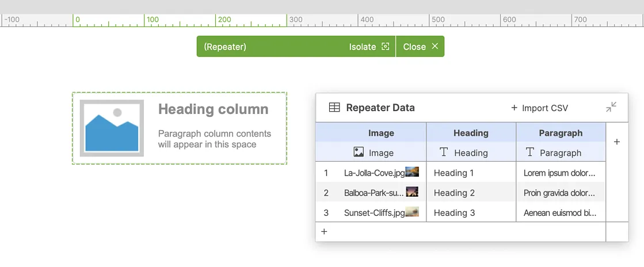This screenshot has width=644, height=267.
Task: Click the Heading column text on canvas
Action: [213, 109]
